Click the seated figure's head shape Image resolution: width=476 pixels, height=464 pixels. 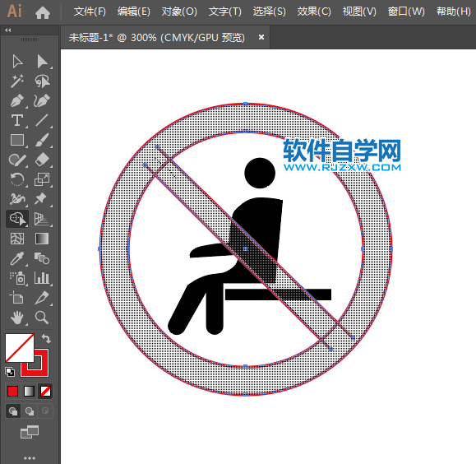pos(260,173)
